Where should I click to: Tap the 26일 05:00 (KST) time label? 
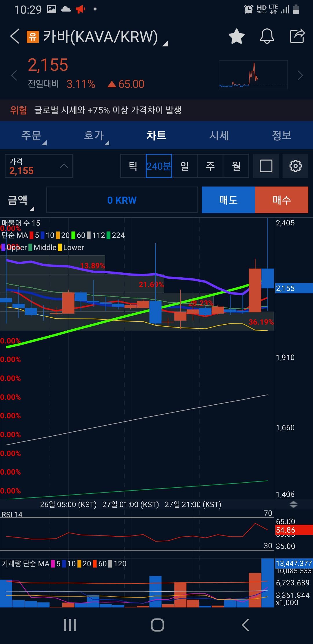(x=68, y=504)
